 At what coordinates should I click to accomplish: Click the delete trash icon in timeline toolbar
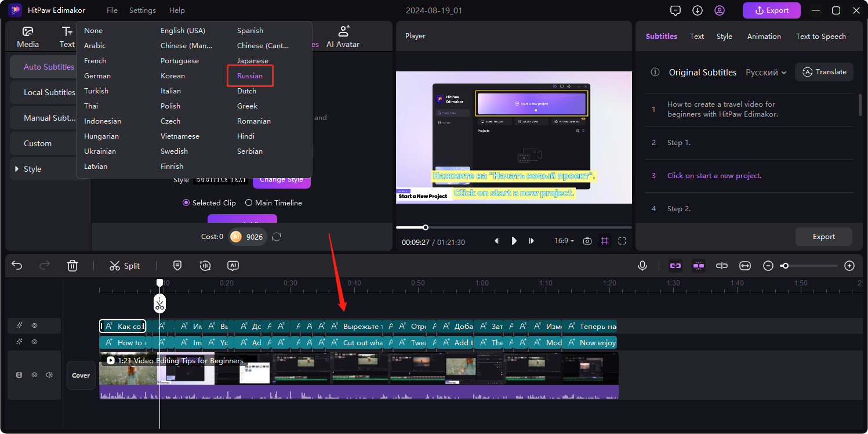(x=72, y=266)
